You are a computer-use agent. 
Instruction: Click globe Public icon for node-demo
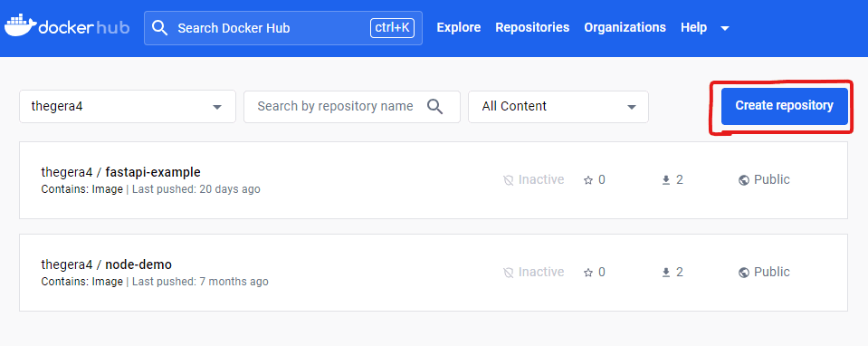(x=743, y=273)
